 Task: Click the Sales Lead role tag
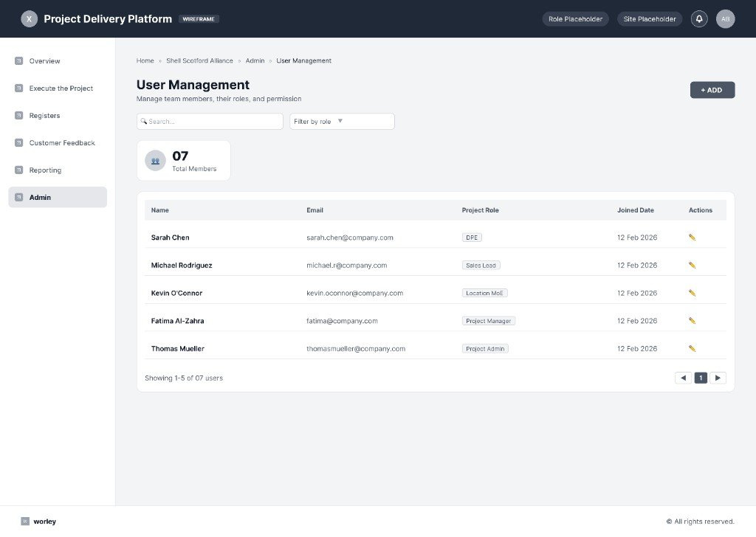481,266
